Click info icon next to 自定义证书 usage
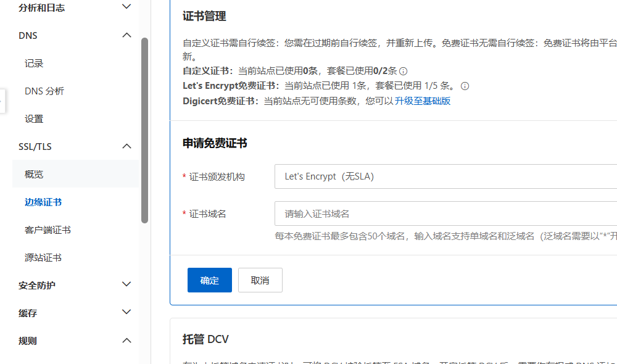 (x=404, y=72)
